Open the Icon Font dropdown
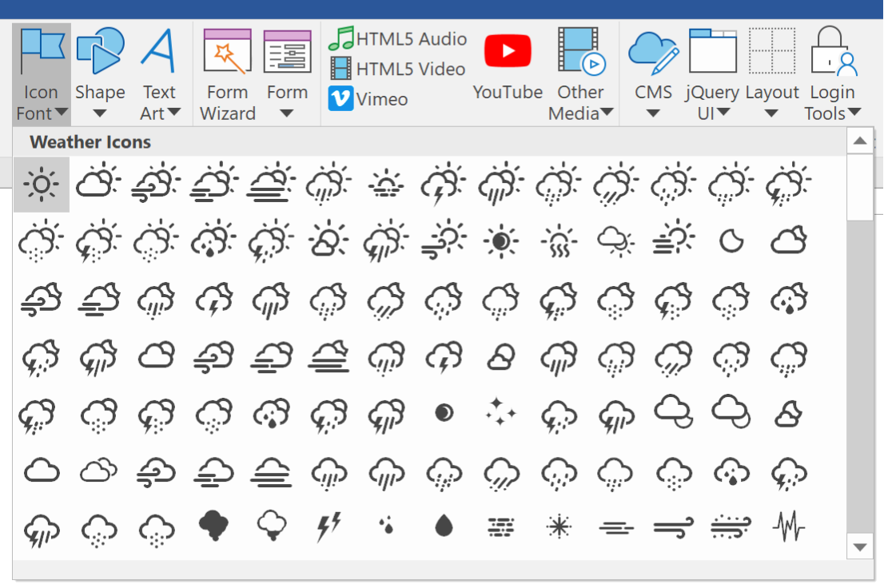Image resolution: width=884 pixels, height=588 pixels. [41, 73]
